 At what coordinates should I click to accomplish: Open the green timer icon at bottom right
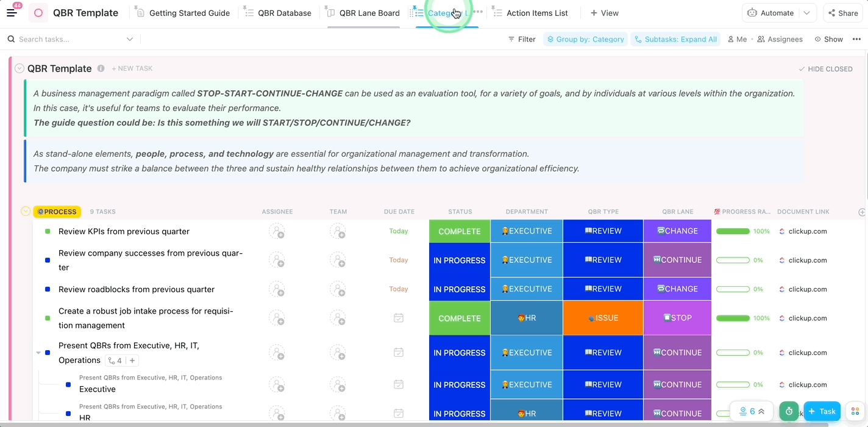(789, 411)
